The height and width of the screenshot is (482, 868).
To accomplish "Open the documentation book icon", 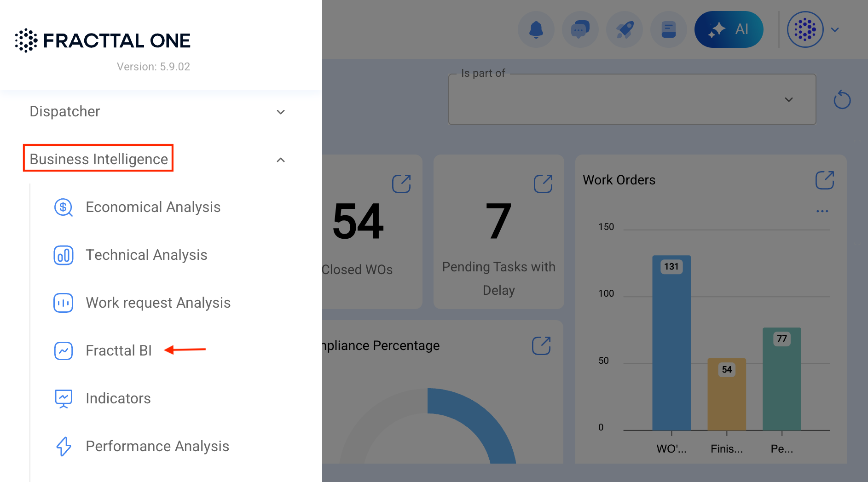I will click(669, 29).
